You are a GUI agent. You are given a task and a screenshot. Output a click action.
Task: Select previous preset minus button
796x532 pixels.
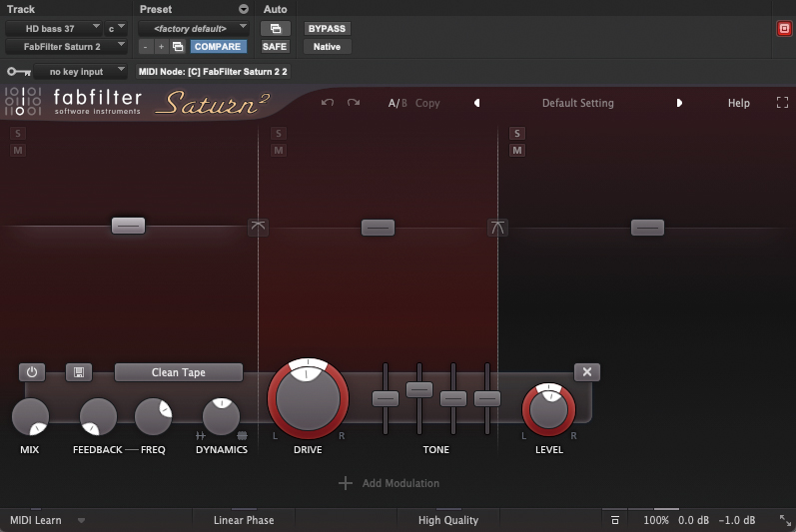(146, 47)
